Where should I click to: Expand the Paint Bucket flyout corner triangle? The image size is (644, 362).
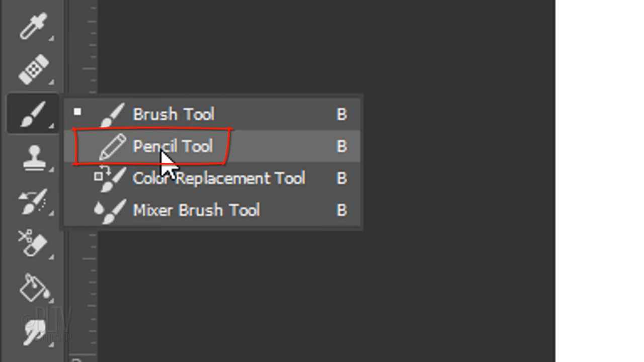point(51,301)
